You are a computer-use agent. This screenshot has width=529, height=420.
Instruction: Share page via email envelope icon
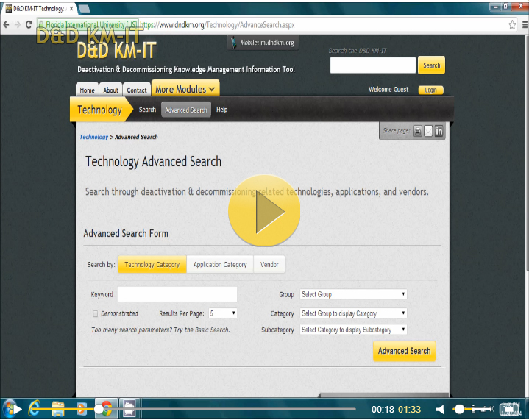coord(428,131)
